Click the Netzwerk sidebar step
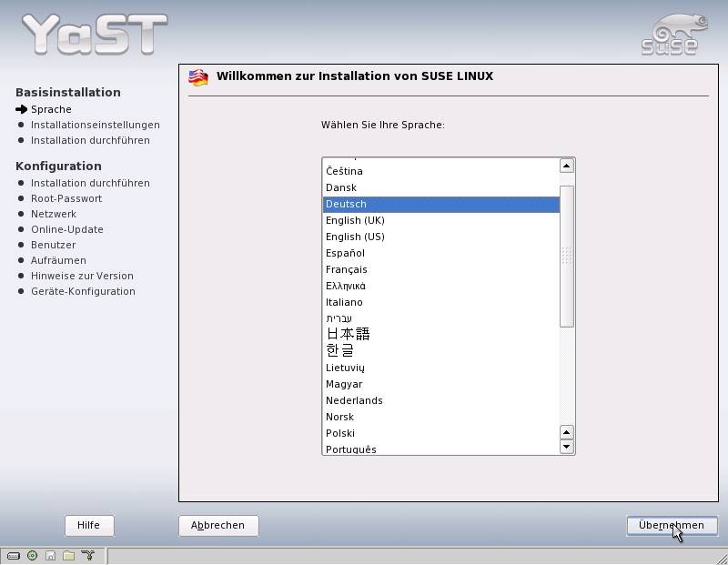The image size is (728, 565). 54,214
